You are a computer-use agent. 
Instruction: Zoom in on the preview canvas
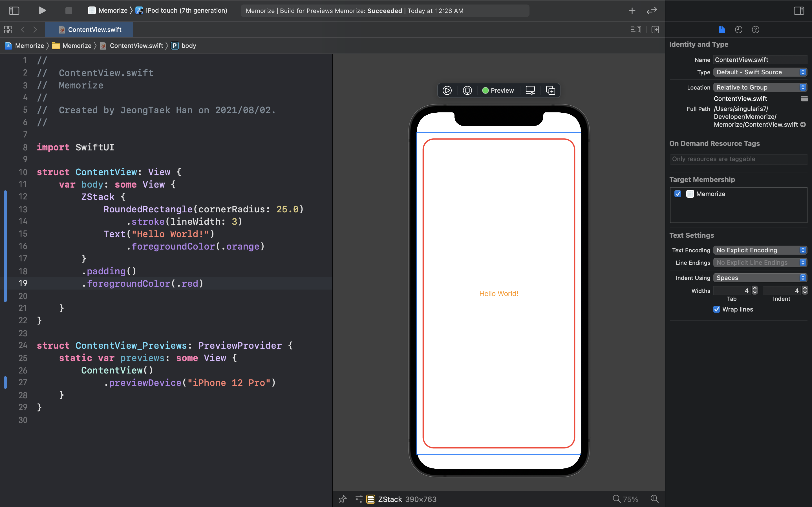click(x=654, y=499)
